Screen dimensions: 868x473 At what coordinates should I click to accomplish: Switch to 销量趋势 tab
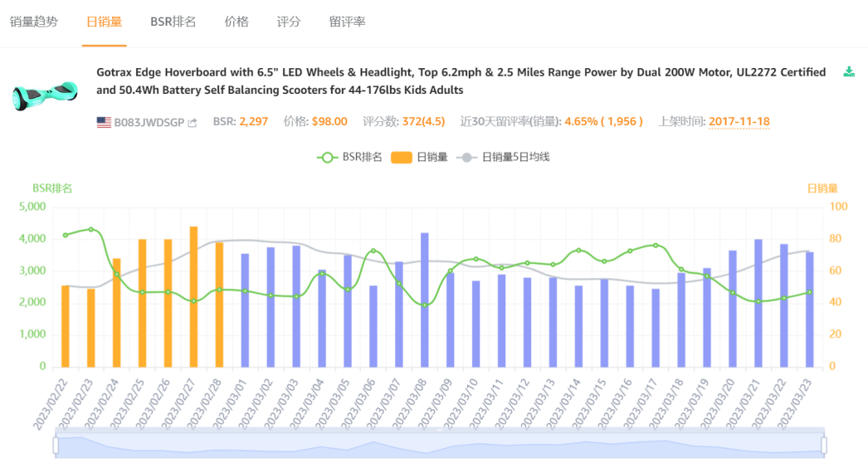tap(34, 22)
